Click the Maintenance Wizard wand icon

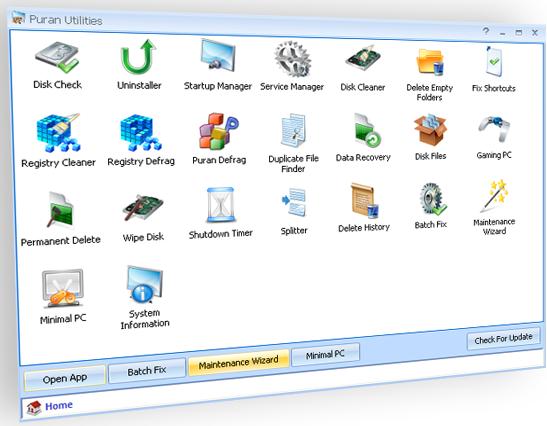[494, 196]
